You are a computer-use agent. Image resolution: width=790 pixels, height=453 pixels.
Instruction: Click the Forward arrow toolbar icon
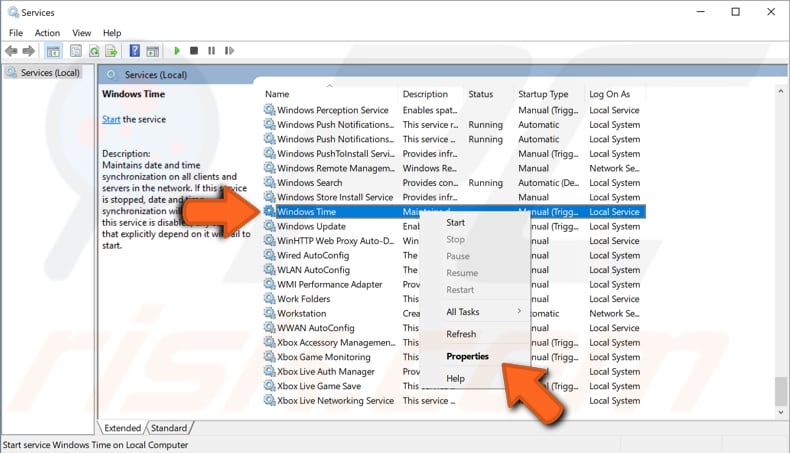tap(29, 50)
